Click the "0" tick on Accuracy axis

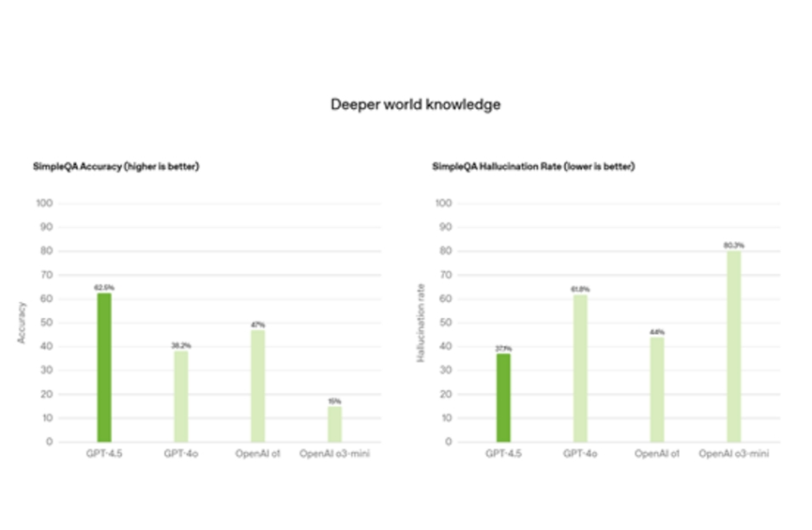pyautogui.click(x=49, y=442)
